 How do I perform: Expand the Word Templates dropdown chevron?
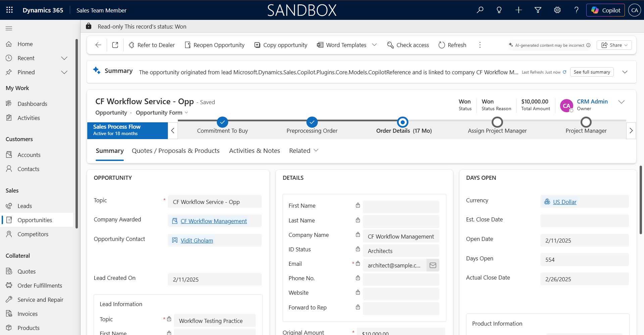375,45
